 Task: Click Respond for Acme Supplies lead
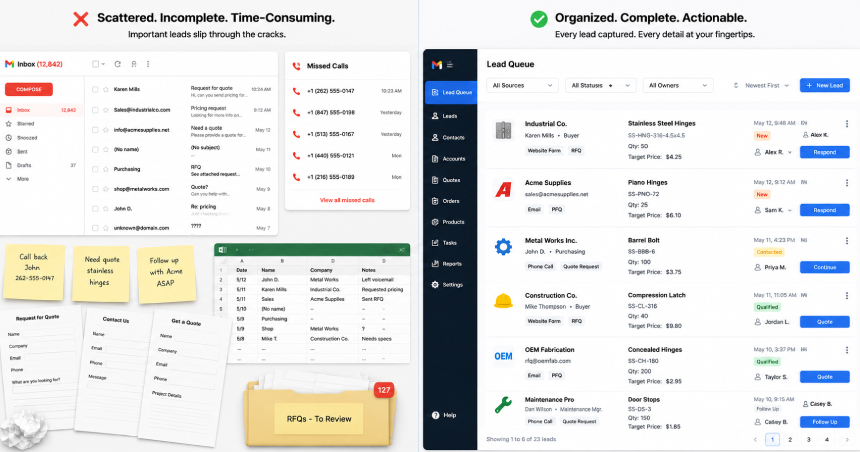(825, 210)
